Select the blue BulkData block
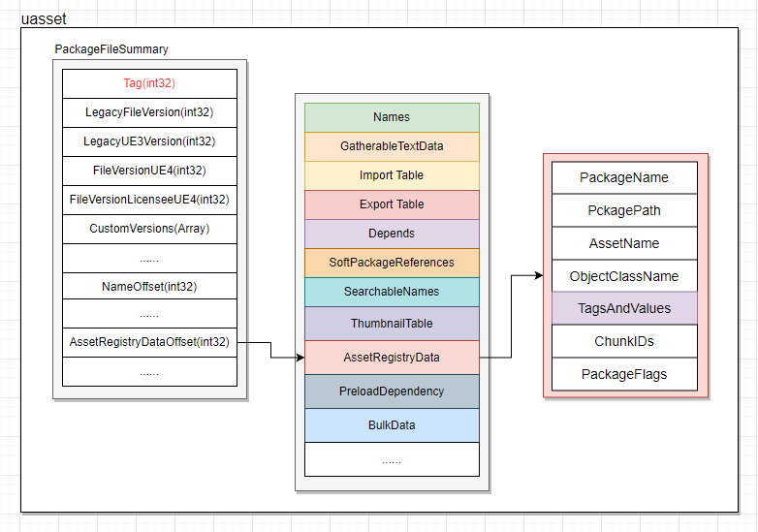Screen dimensions: 758x532 (392, 425)
